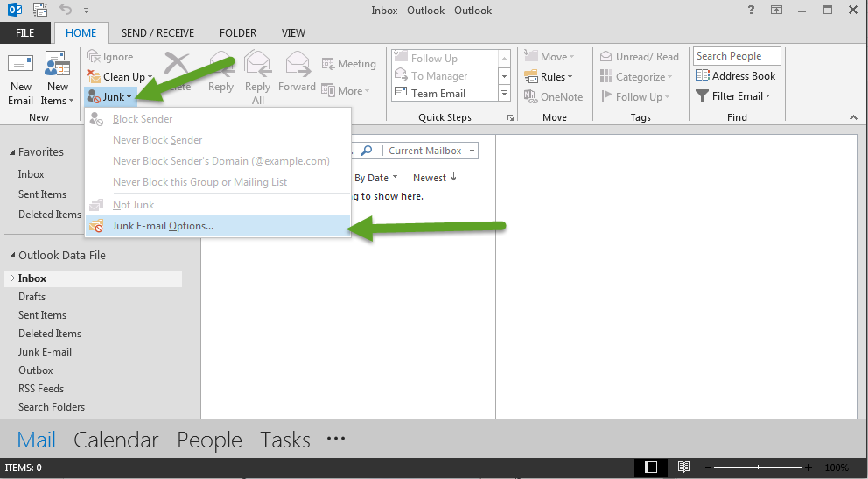Switch to Calendar view
The image size is (868, 479).
pyautogui.click(x=116, y=440)
